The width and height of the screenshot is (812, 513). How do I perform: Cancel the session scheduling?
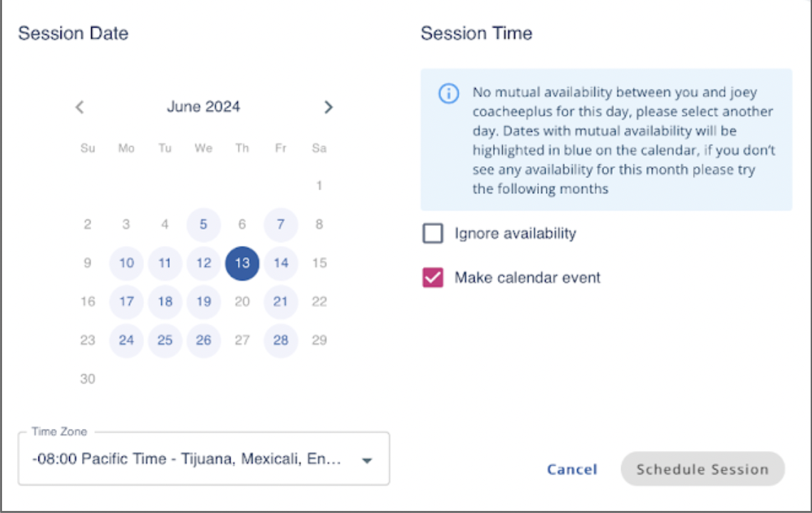(572, 470)
